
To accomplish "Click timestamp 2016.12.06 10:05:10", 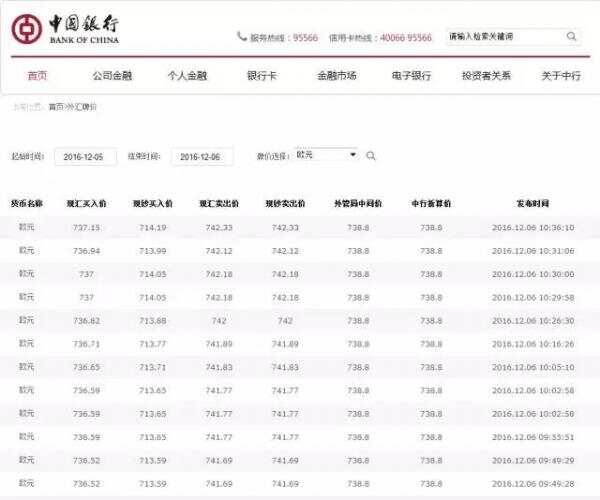I will coord(533,367).
